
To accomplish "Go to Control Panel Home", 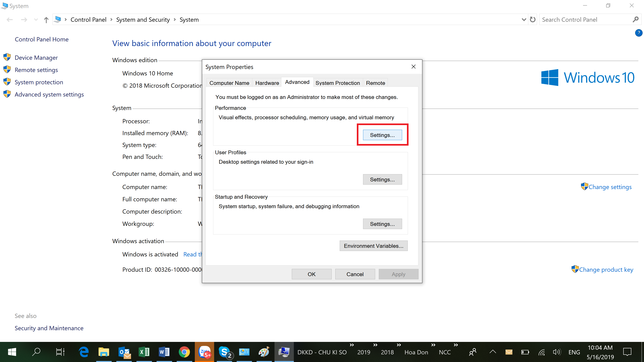I will click(41, 39).
